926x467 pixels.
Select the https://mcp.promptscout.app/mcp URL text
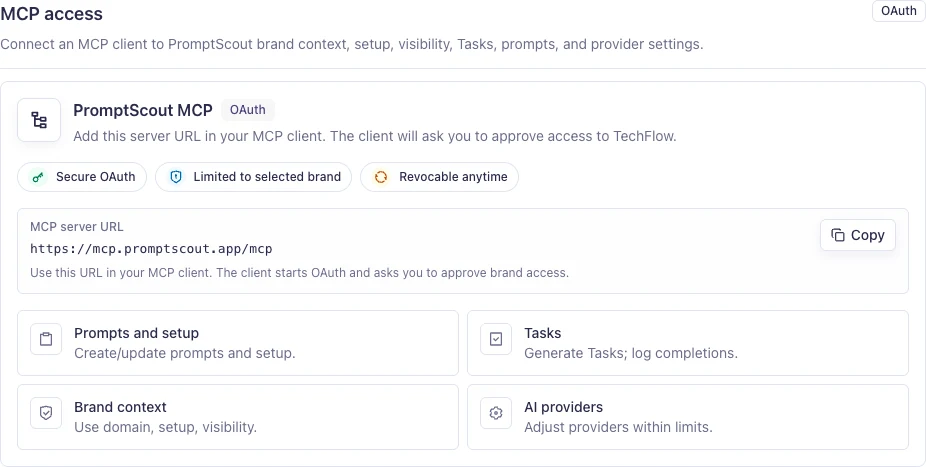[151, 249]
